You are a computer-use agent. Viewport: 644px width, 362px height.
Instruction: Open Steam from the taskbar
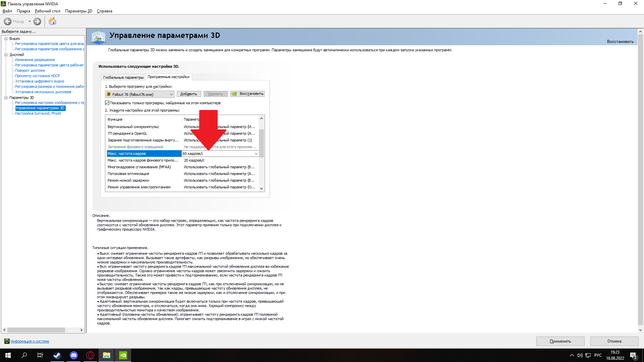(x=57, y=355)
